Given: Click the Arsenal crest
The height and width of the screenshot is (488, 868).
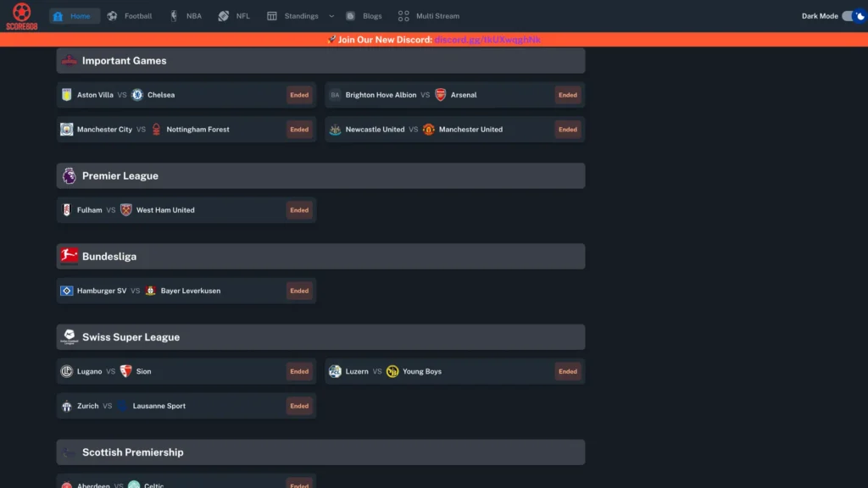Looking at the screenshot, I should pyautogui.click(x=441, y=95).
